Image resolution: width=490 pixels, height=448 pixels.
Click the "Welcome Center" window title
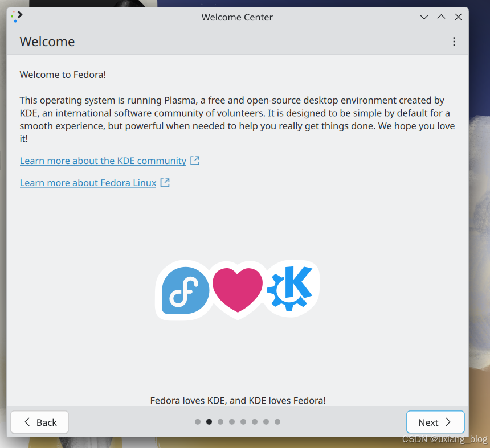(237, 17)
